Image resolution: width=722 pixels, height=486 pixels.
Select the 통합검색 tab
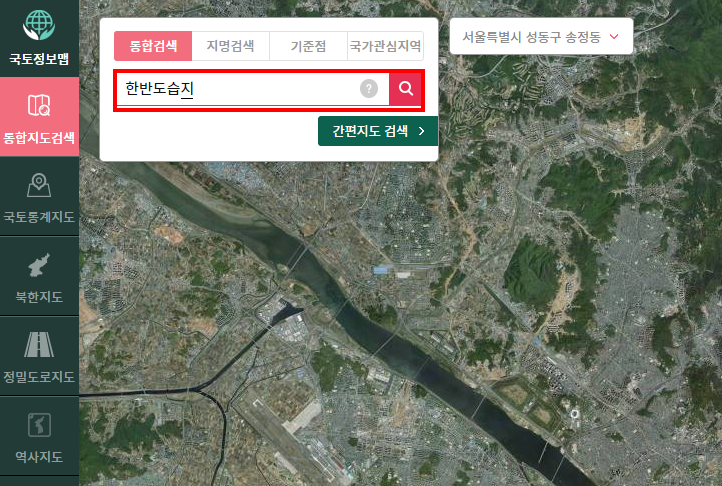pos(153,46)
